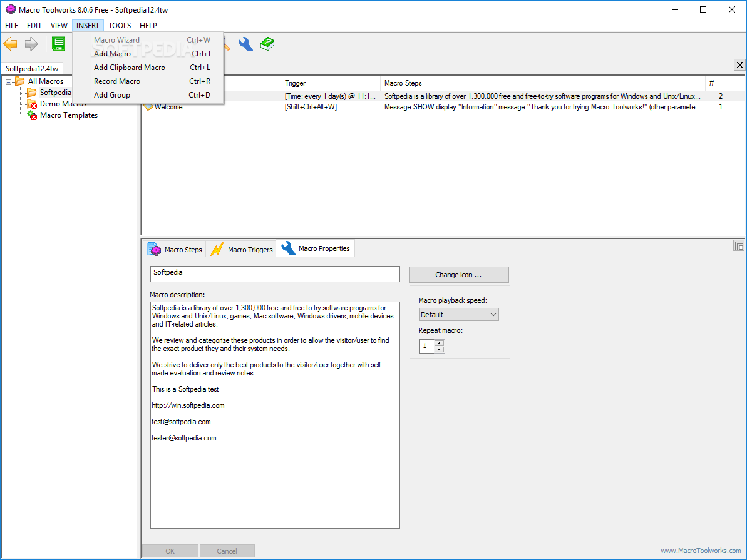Close the Softpedia12.4tw file tab
747x560 pixels.
pyautogui.click(x=739, y=65)
